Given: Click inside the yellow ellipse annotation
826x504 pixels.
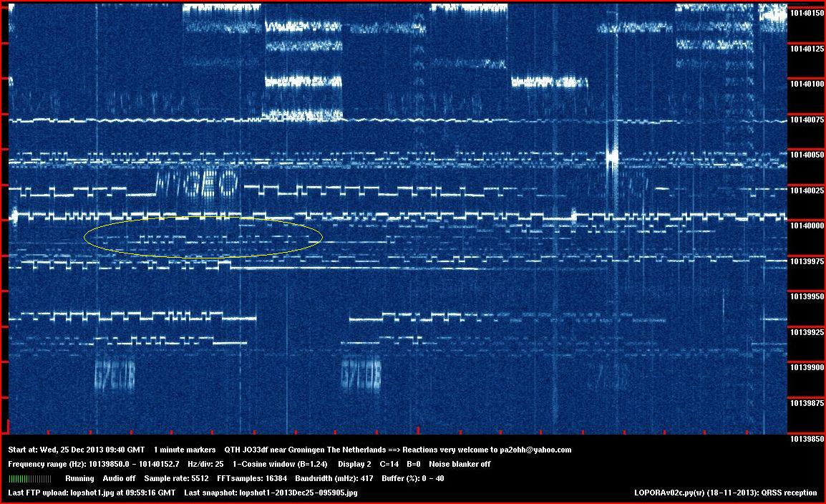Looking at the screenshot, I should (x=203, y=237).
